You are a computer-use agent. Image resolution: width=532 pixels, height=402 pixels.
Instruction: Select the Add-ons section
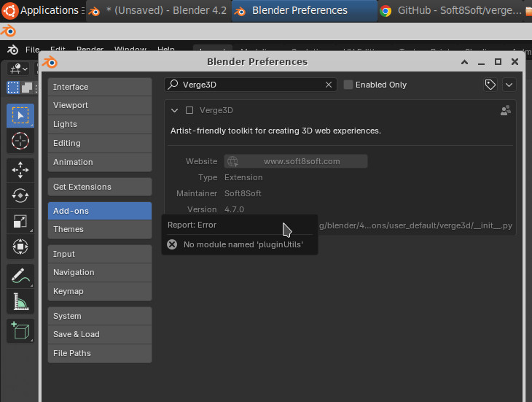100,211
